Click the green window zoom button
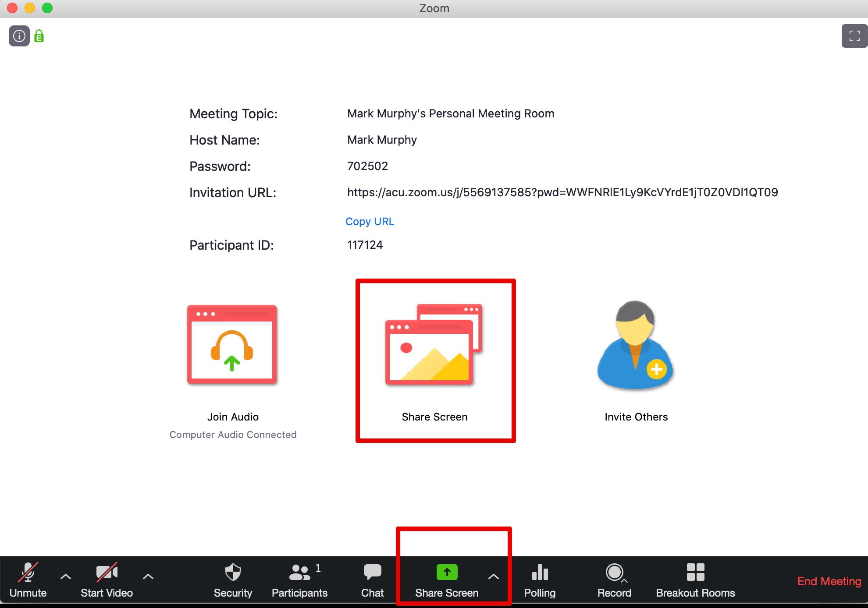Viewport: 868px width, 608px height. [47, 8]
